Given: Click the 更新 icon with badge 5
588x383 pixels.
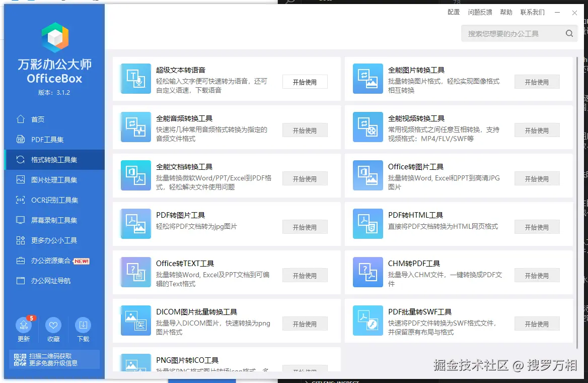Looking at the screenshot, I should 24,326.
